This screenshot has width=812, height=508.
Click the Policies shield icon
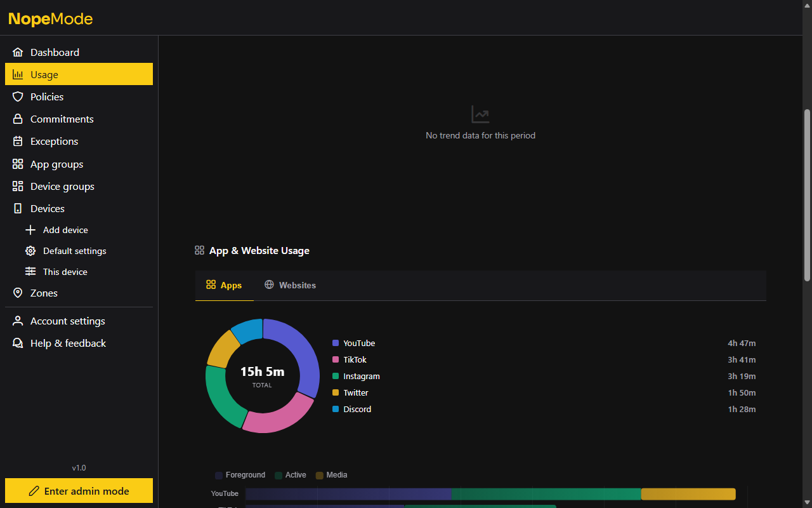click(x=18, y=97)
